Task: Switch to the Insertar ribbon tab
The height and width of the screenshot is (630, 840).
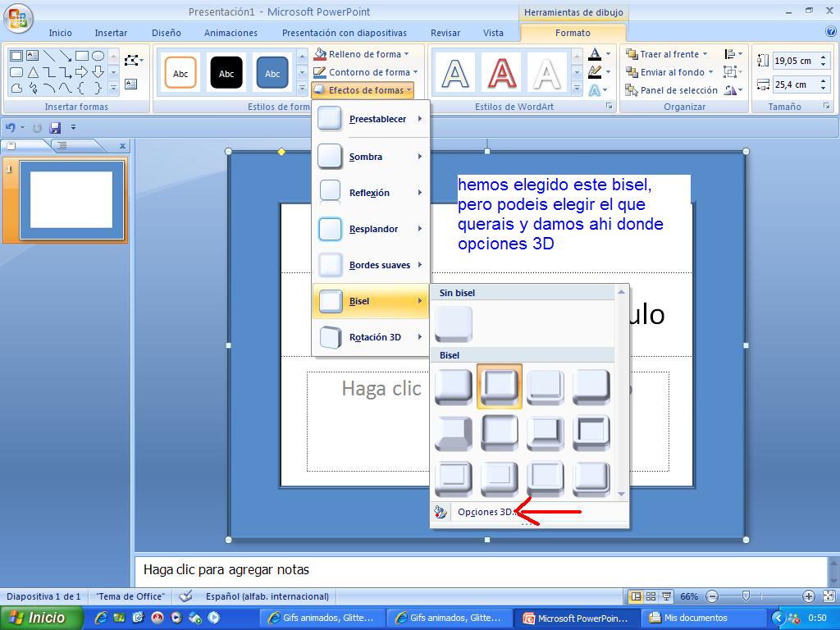Action: point(111,33)
